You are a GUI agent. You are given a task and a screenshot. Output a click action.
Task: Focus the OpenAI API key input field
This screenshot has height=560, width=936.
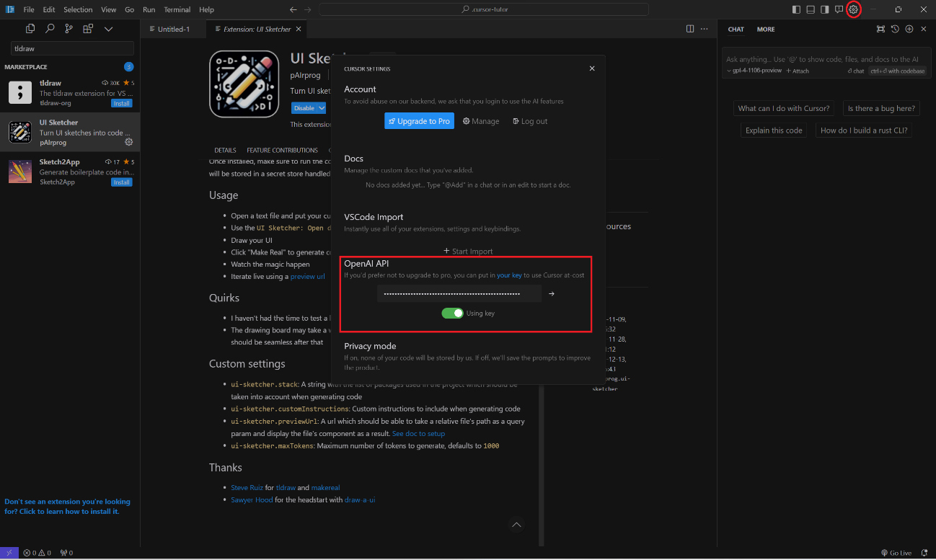pos(459,293)
